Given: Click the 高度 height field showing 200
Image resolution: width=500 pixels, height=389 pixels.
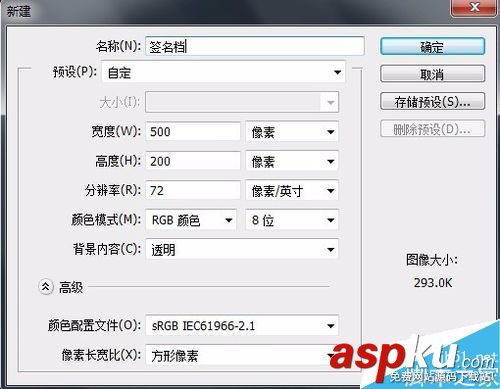Looking at the screenshot, I should point(193,161).
